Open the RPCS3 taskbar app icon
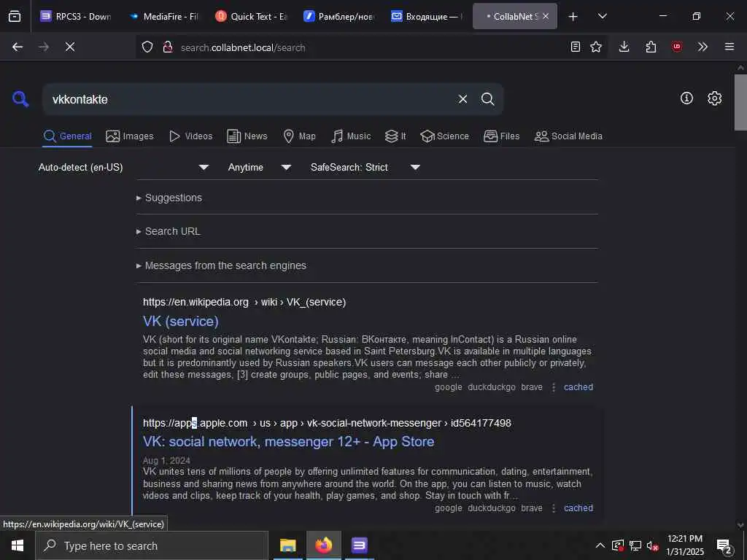The image size is (747, 560). 359,545
